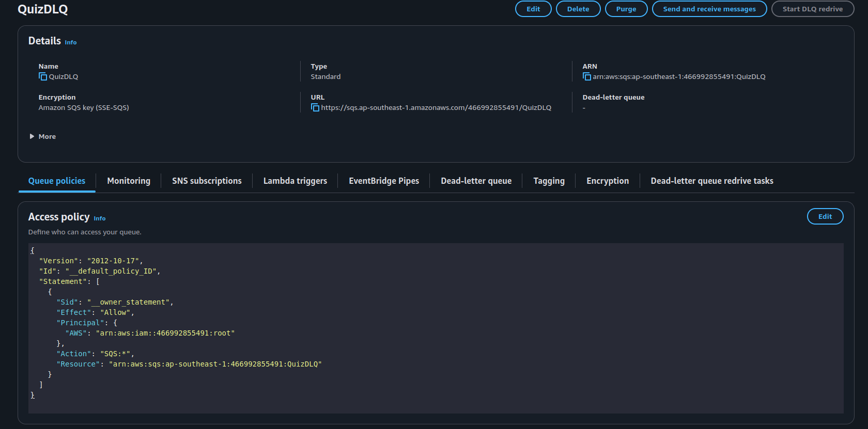The height and width of the screenshot is (429, 868).
Task: Purge the queue messages
Action: (626, 9)
